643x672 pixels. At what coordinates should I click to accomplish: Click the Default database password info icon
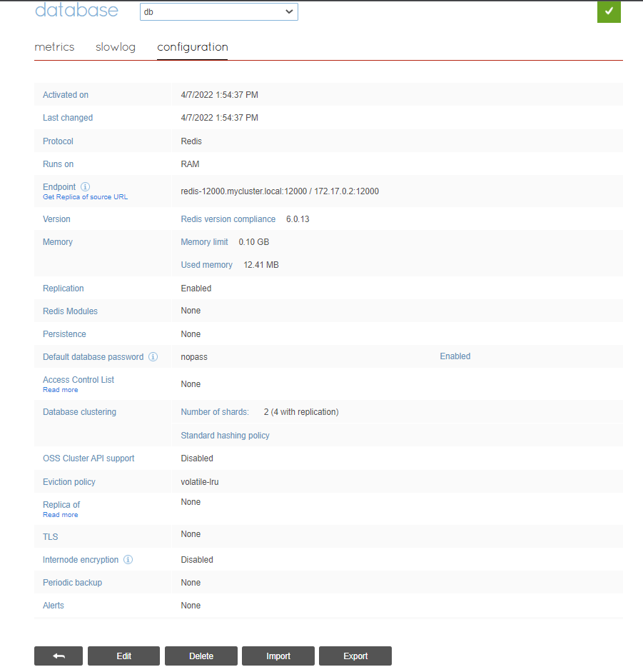pyautogui.click(x=153, y=356)
